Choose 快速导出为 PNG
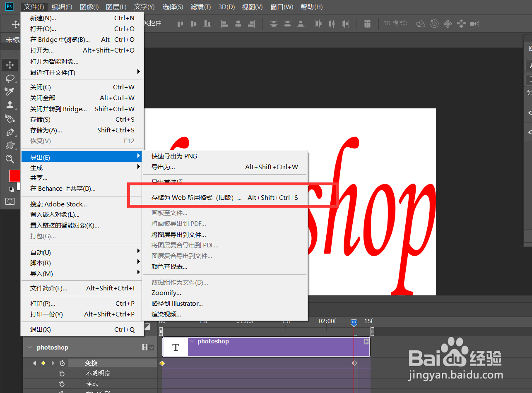Image resolution: width=532 pixels, height=393 pixels. click(225, 156)
